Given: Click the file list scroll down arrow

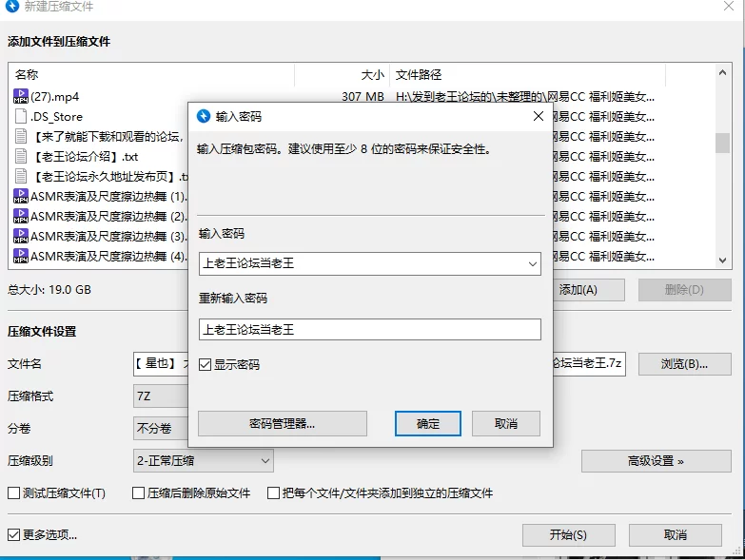Looking at the screenshot, I should point(723,261).
